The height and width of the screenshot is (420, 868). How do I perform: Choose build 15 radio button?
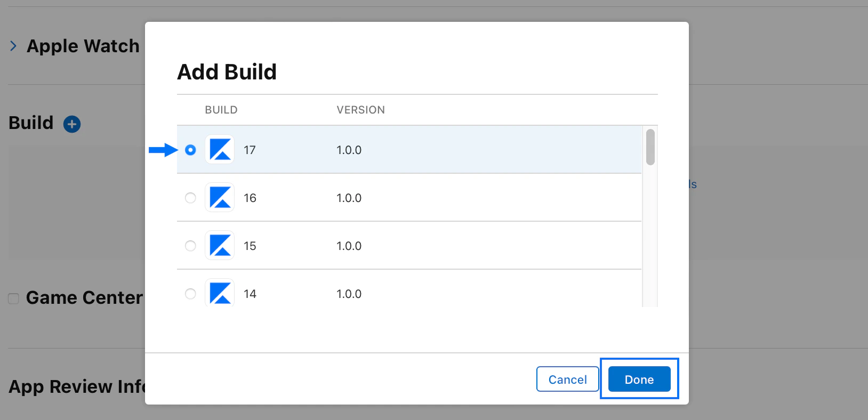(x=190, y=246)
